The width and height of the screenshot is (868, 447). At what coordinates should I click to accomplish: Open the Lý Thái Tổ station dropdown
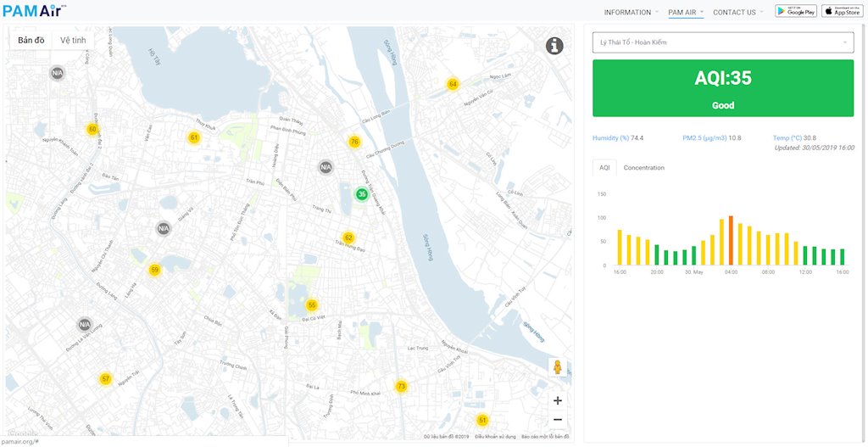pos(723,42)
